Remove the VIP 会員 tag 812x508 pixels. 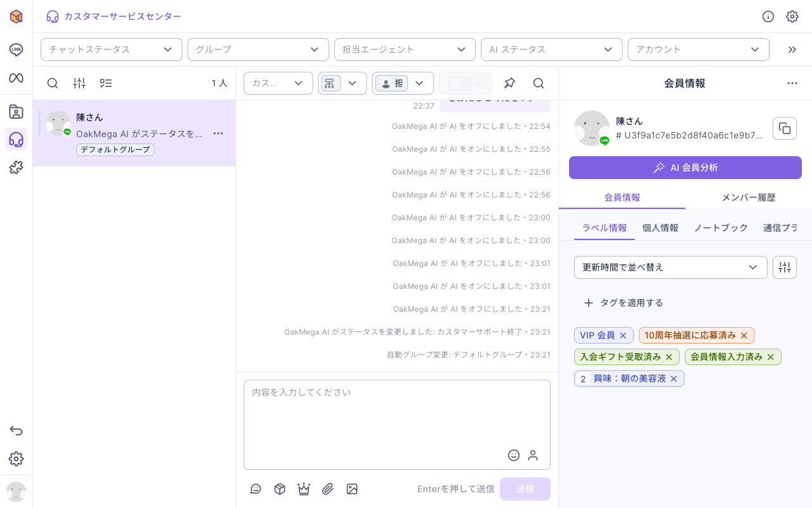point(623,335)
